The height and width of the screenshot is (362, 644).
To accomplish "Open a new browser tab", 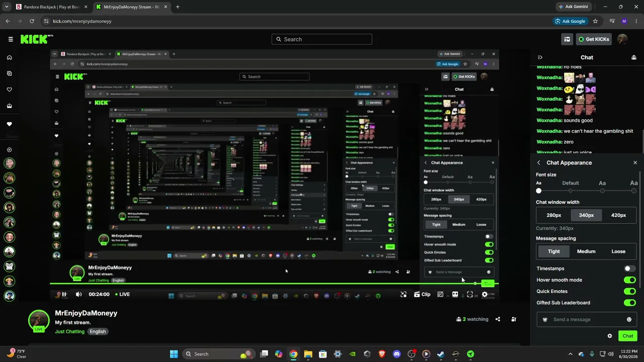I will pos(178,7).
